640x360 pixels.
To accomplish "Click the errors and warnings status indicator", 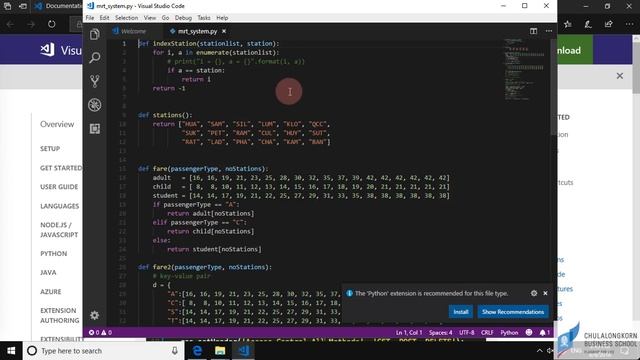I will 100,333.
